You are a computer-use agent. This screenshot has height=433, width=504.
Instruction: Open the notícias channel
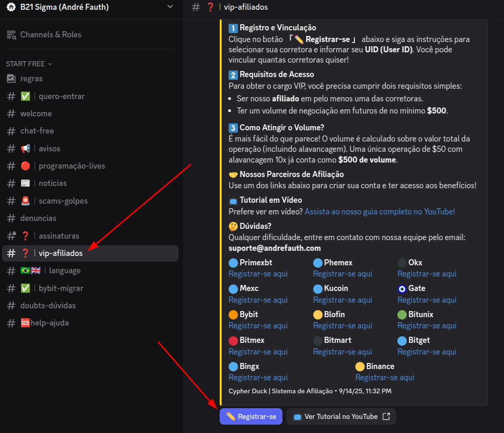pos(90,183)
